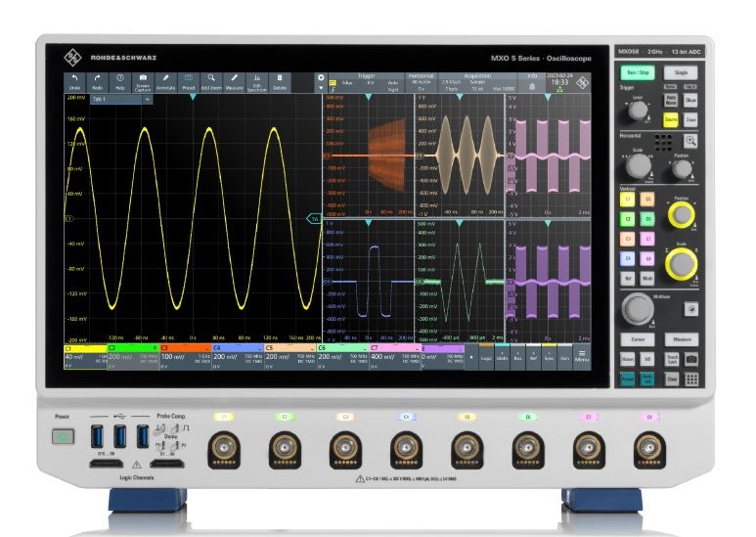Open the C5 channel badge
756x537 pixels.
290,357
